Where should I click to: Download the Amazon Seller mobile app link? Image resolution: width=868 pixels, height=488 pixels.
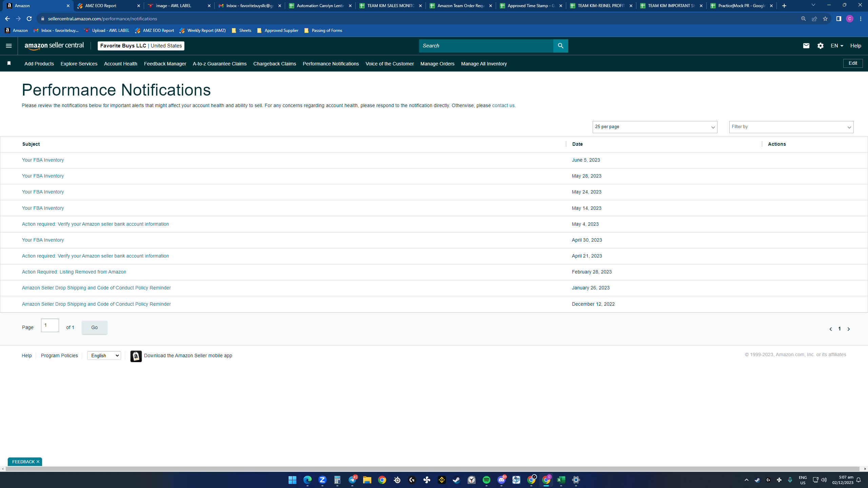point(188,355)
